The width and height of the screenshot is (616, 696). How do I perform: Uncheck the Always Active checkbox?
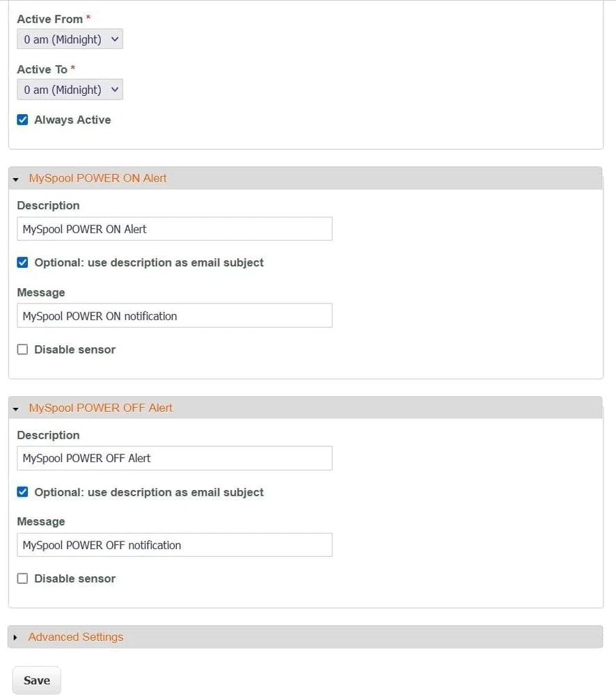click(22, 120)
